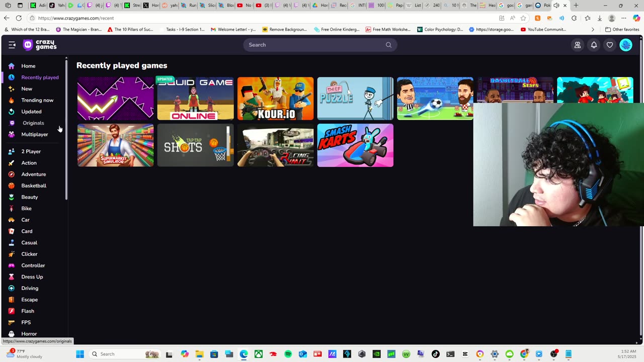644x362 pixels.
Task: Click the Bike category icon
Action: point(11,208)
